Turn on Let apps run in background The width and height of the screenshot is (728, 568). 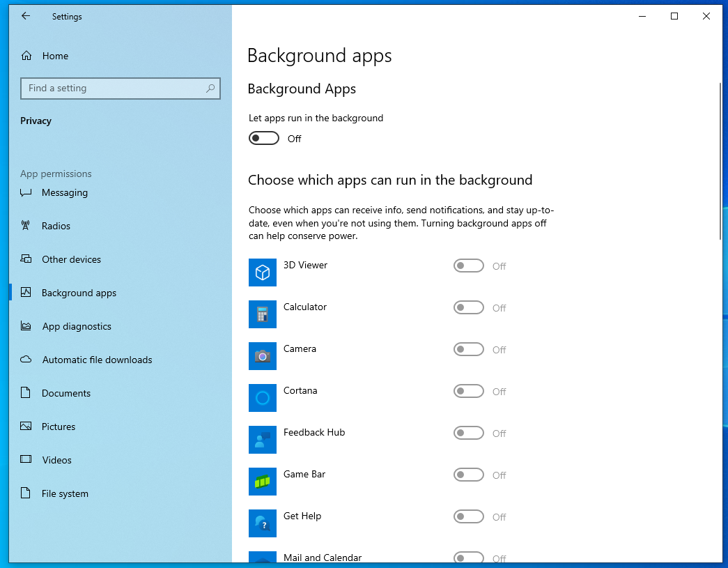point(264,139)
